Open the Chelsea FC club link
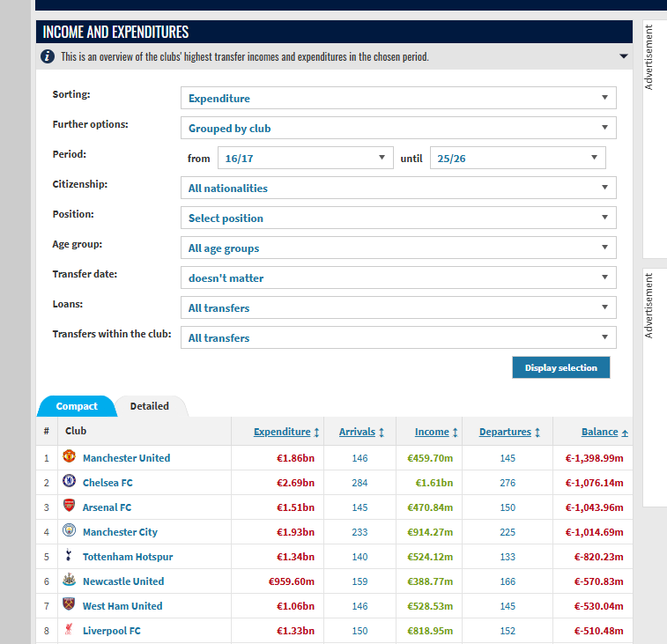Screen dimensions: 667x644 tap(107, 483)
